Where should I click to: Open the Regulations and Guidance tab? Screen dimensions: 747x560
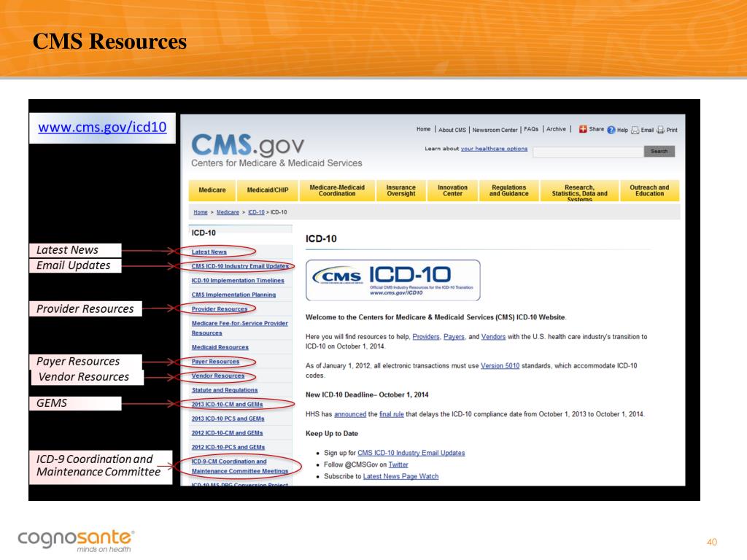[x=508, y=190]
